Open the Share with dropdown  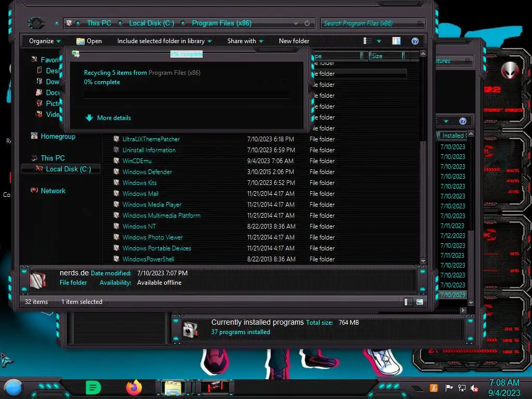(245, 41)
